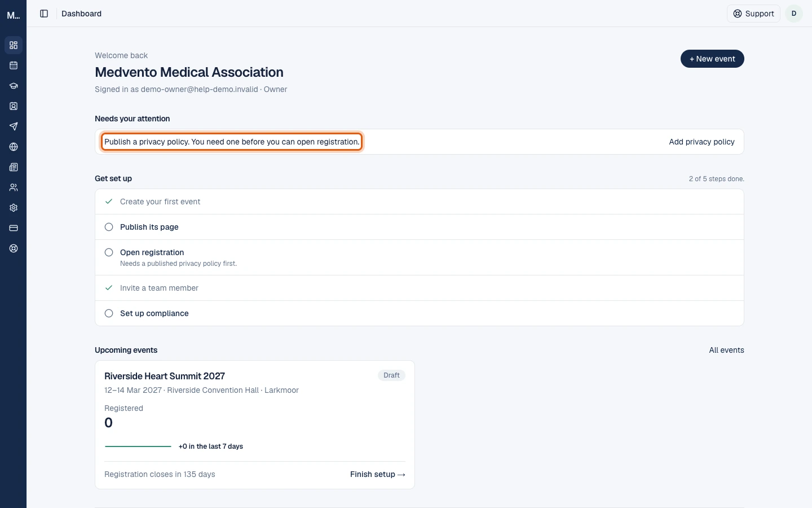Screen dimensions: 812x508
Task: Click the Create your first event checkmark
Action: [x=109, y=202]
